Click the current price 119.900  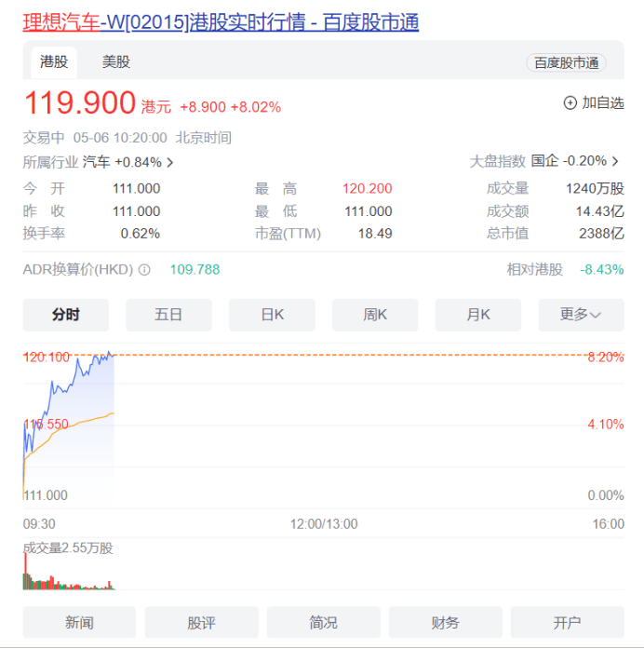[80, 102]
